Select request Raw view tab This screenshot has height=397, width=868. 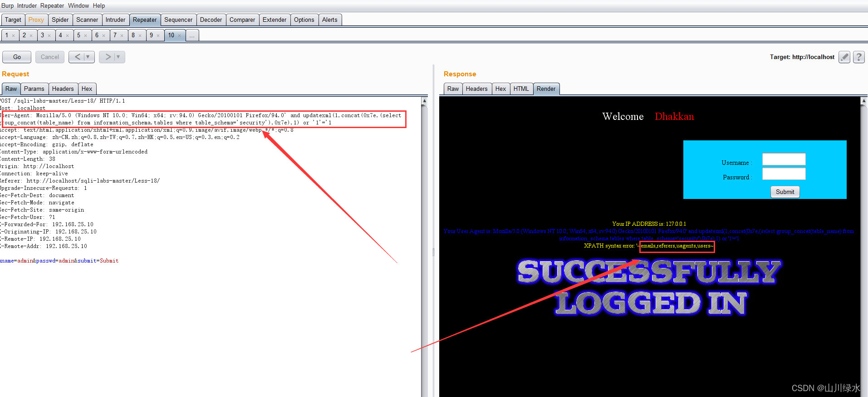pyautogui.click(x=11, y=89)
